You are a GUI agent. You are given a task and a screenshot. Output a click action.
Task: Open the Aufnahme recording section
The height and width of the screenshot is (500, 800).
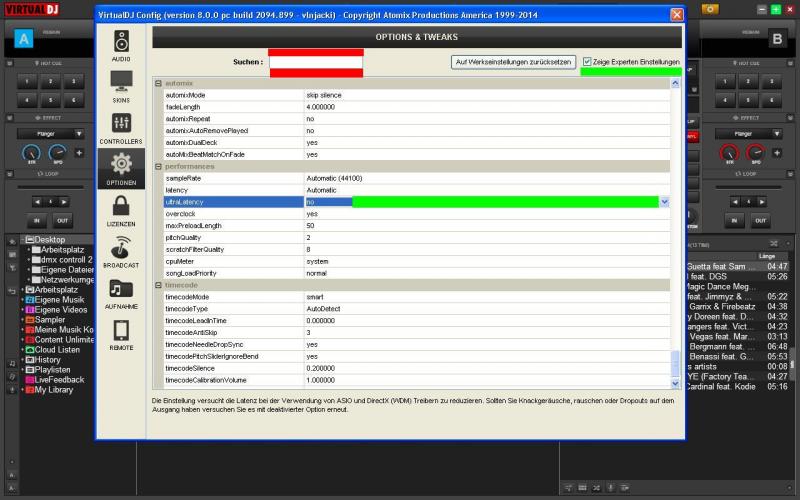tap(121, 293)
